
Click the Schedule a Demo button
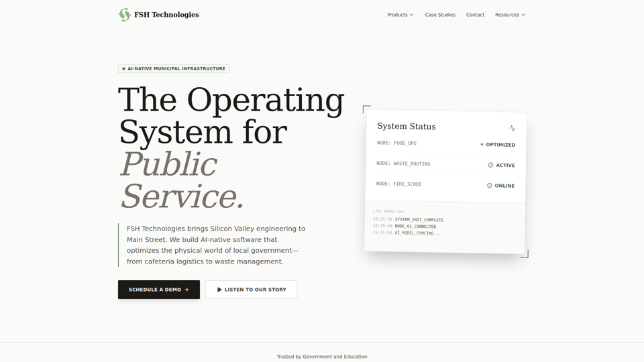click(159, 290)
